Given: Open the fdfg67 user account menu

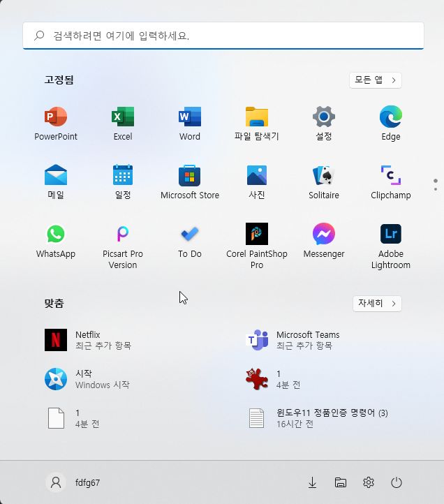Looking at the screenshot, I should click(73, 482).
